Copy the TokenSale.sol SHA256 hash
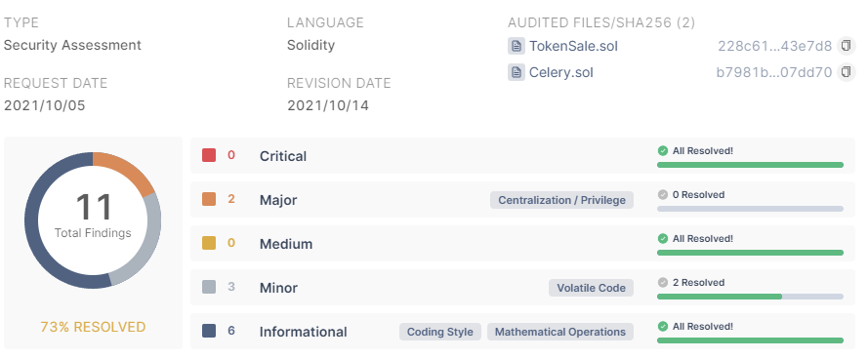This screenshot has height=359, width=868. tap(846, 46)
